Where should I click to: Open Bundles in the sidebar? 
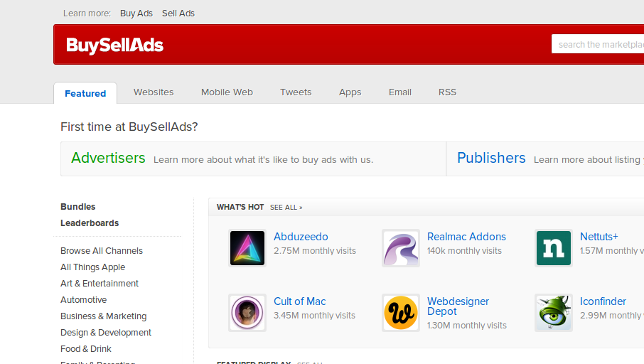click(x=77, y=207)
